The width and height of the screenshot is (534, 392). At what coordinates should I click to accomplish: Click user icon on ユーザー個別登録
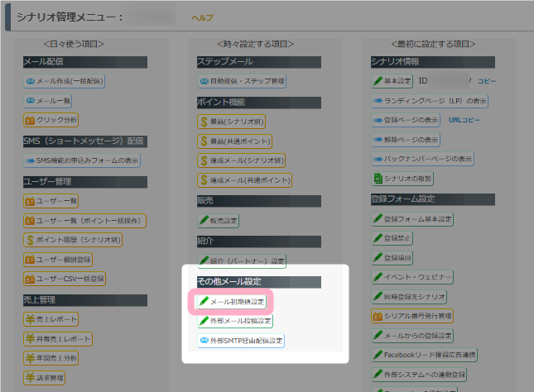pyautogui.click(x=30, y=260)
